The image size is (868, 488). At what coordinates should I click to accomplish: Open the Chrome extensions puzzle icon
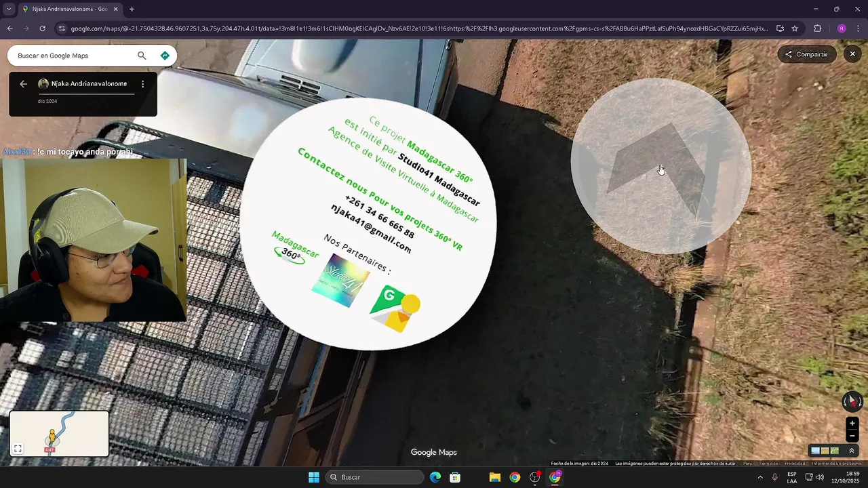[x=817, y=28]
